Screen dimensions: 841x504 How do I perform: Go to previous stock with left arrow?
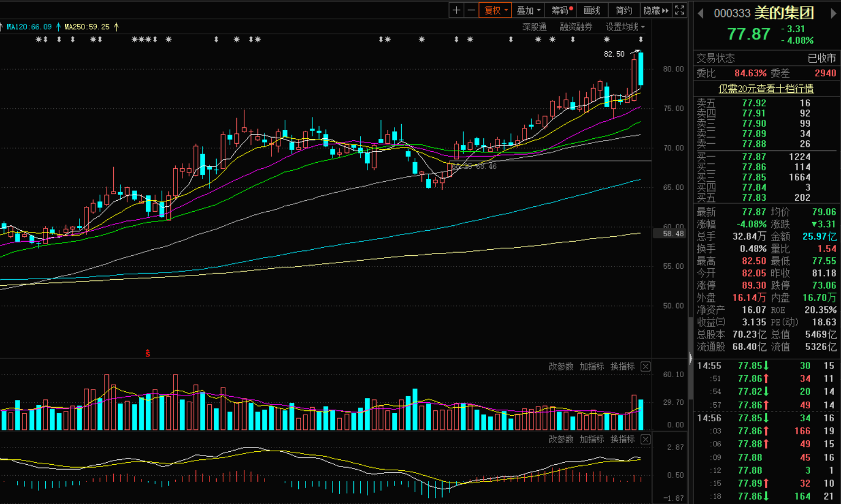click(x=701, y=14)
